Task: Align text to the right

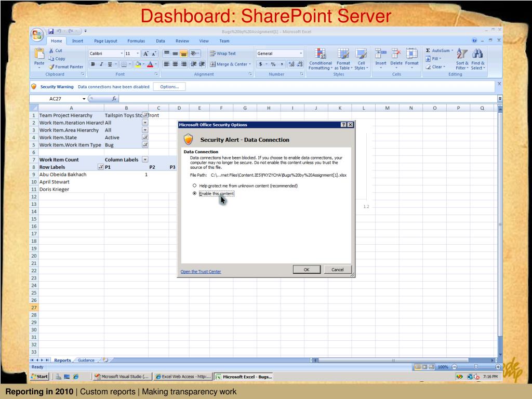Action: click(x=183, y=64)
